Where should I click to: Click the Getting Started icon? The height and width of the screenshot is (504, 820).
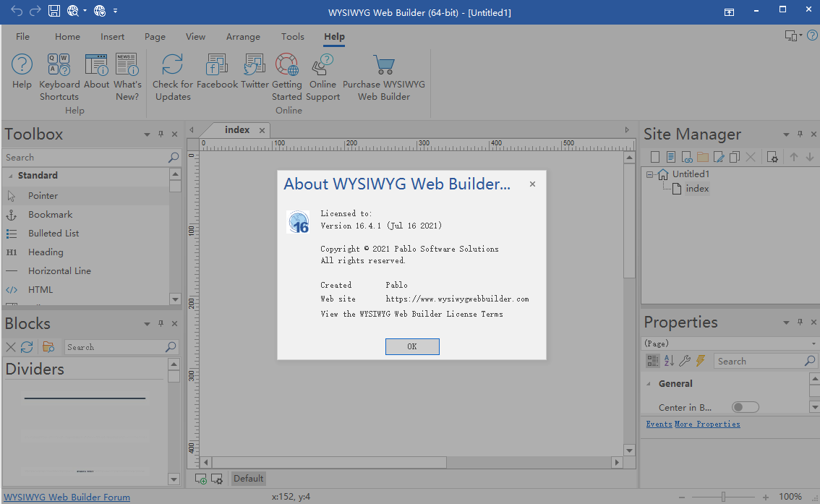pos(286,65)
